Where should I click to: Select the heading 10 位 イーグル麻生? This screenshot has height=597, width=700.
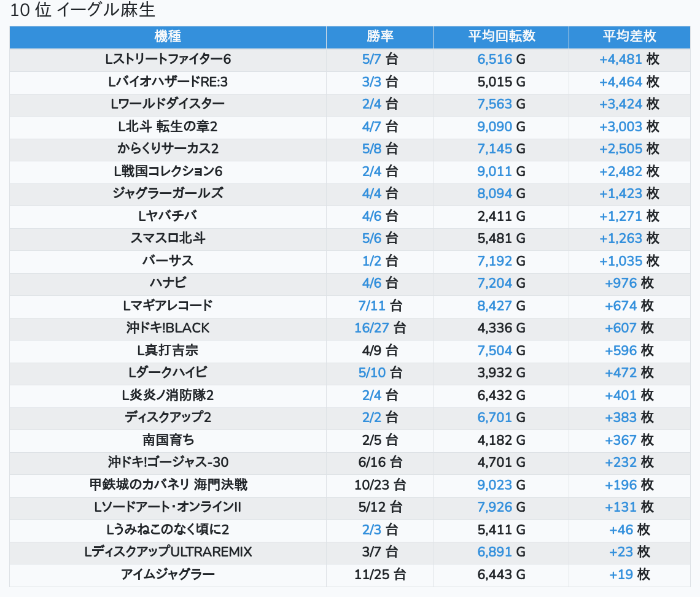(x=83, y=10)
